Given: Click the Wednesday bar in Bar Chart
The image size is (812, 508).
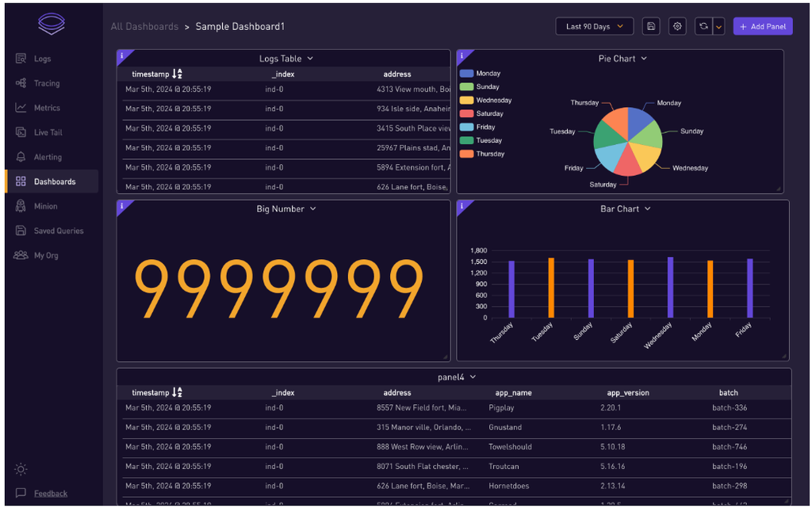Looking at the screenshot, I should point(671,287).
